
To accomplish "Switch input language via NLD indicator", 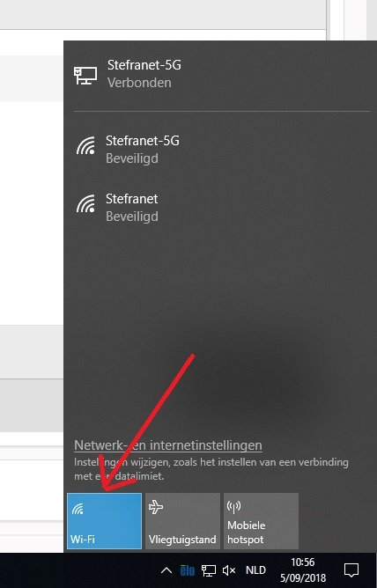I will coord(255,570).
